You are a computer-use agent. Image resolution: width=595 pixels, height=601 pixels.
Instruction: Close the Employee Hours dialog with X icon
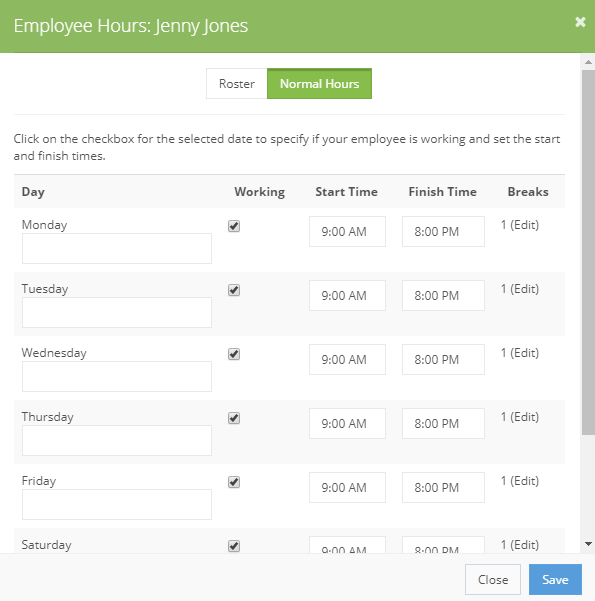coord(580,22)
